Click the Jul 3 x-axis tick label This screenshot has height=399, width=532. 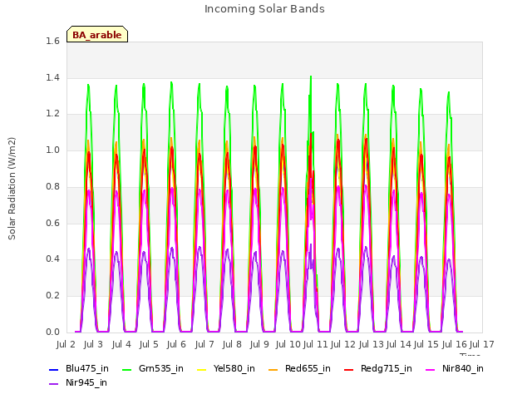tap(93, 344)
